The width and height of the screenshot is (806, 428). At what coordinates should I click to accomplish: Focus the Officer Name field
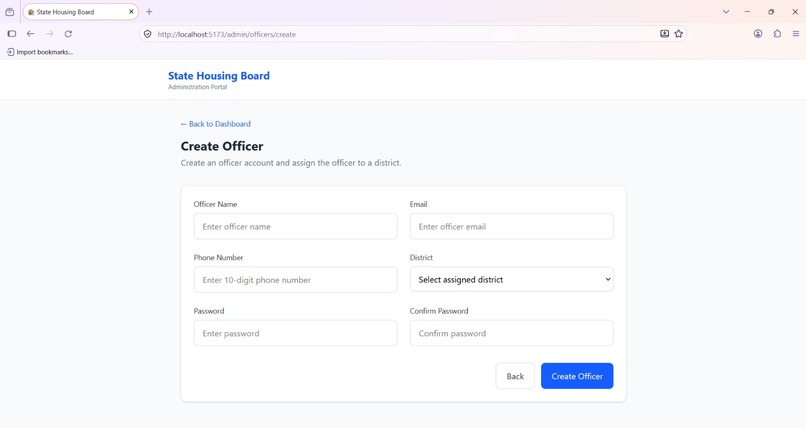click(x=296, y=227)
